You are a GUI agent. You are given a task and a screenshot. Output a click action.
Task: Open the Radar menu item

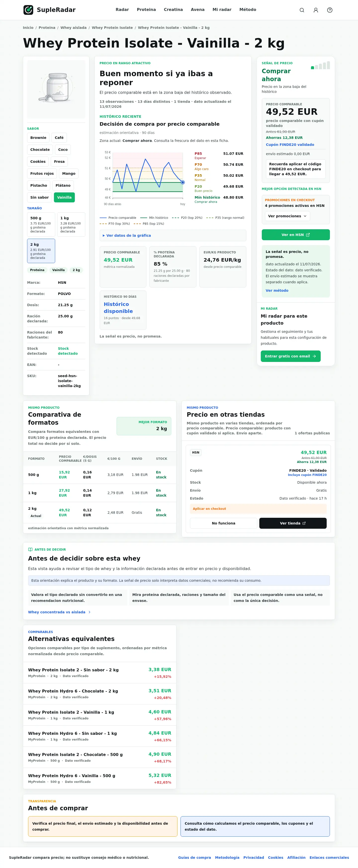tap(122, 10)
